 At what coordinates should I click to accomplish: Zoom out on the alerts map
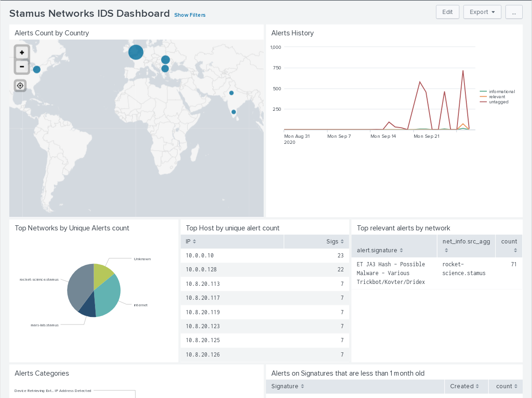[x=21, y=67]
